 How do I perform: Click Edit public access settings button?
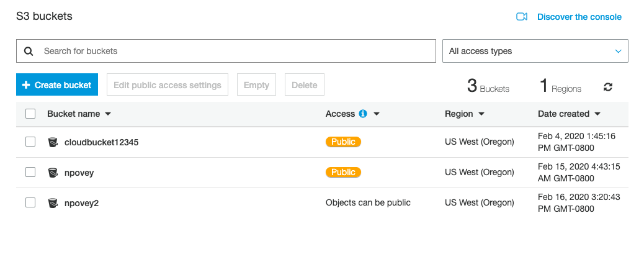168,84
